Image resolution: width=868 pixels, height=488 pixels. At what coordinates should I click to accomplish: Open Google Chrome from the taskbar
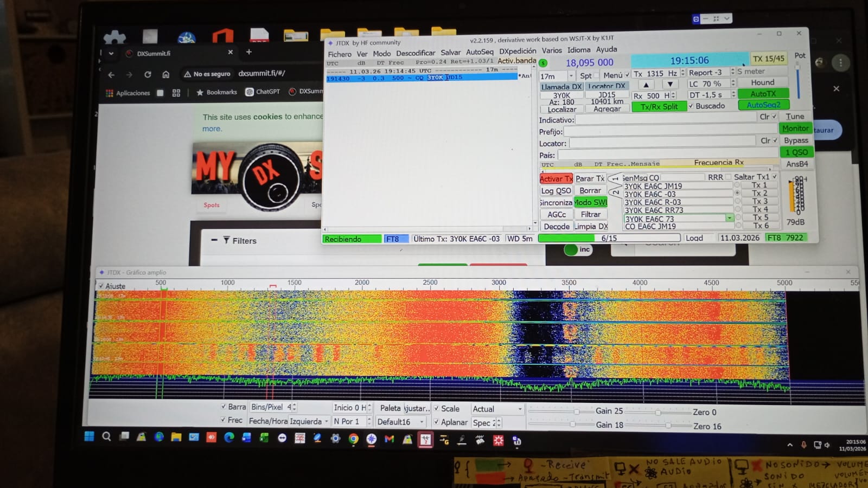(x=354, y=439)
